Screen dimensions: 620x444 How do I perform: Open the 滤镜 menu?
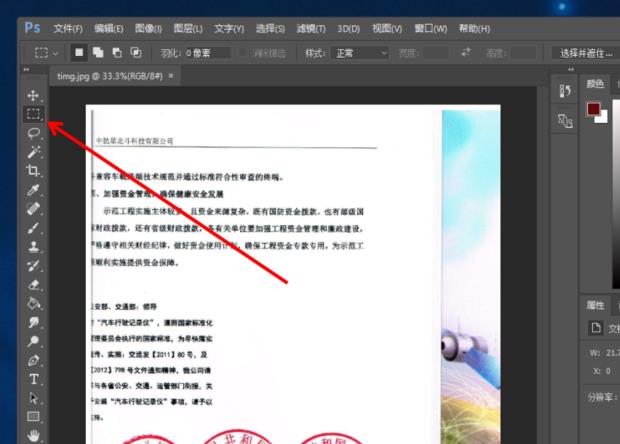pos(312,26)
